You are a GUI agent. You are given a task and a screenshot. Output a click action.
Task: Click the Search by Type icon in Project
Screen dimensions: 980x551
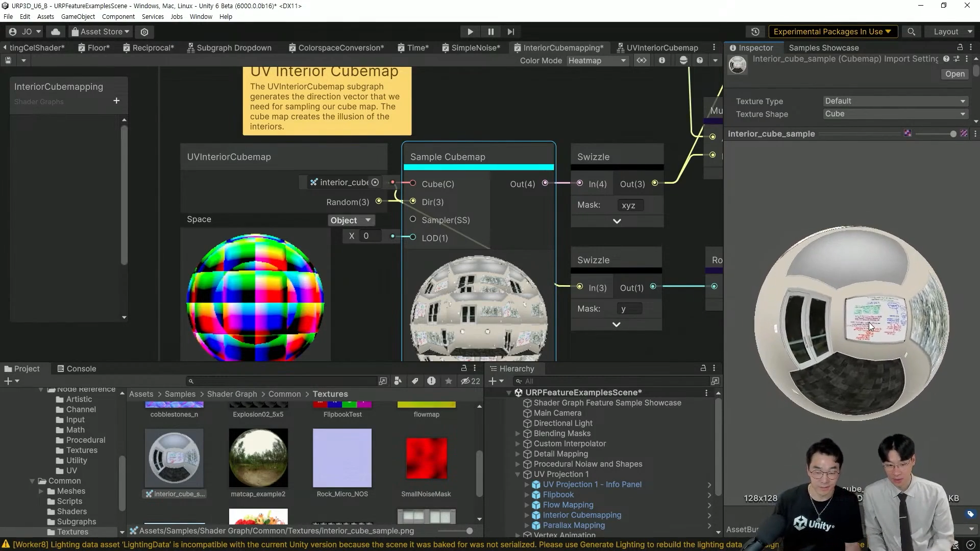398,381
